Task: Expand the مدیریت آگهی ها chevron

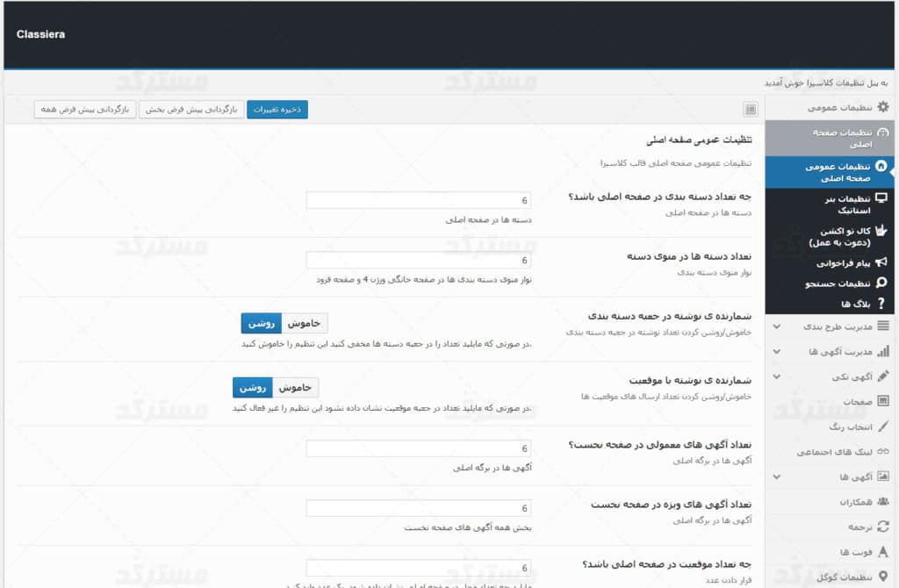Action: click(x=777, y=351)
